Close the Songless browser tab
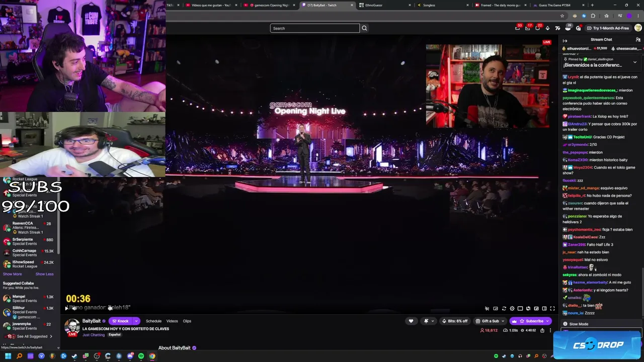 click(467, 5)
